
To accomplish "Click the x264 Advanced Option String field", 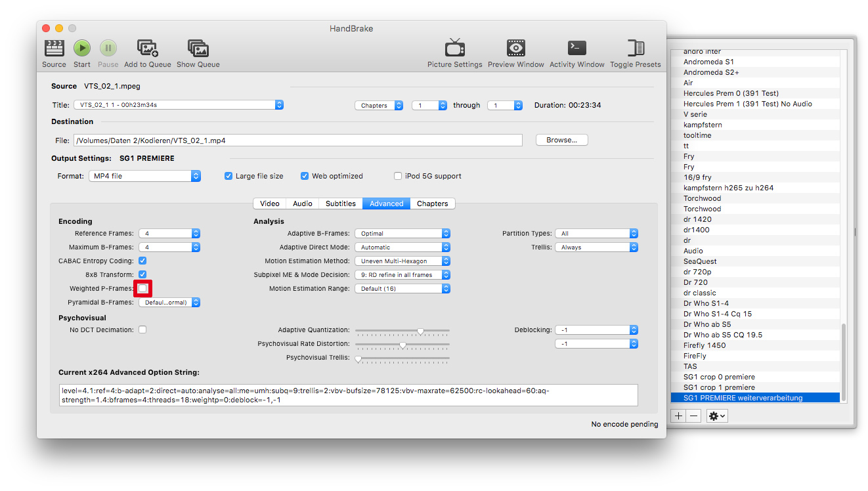I will click(x=348, y=395).
